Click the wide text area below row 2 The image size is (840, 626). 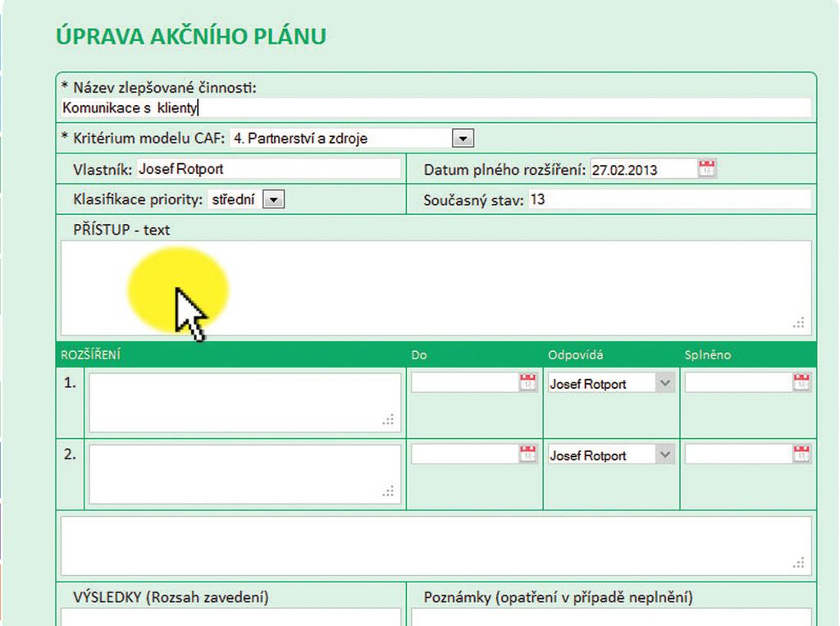pos(436,546)
